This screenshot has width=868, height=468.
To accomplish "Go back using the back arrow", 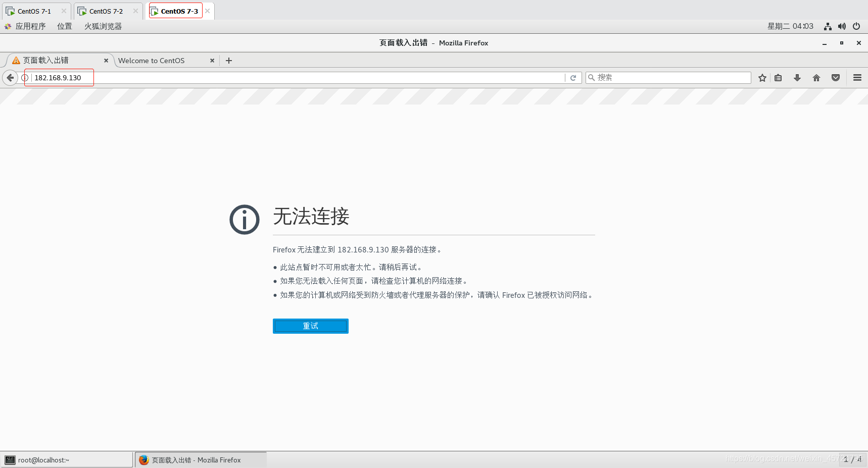I will (10, 78).
